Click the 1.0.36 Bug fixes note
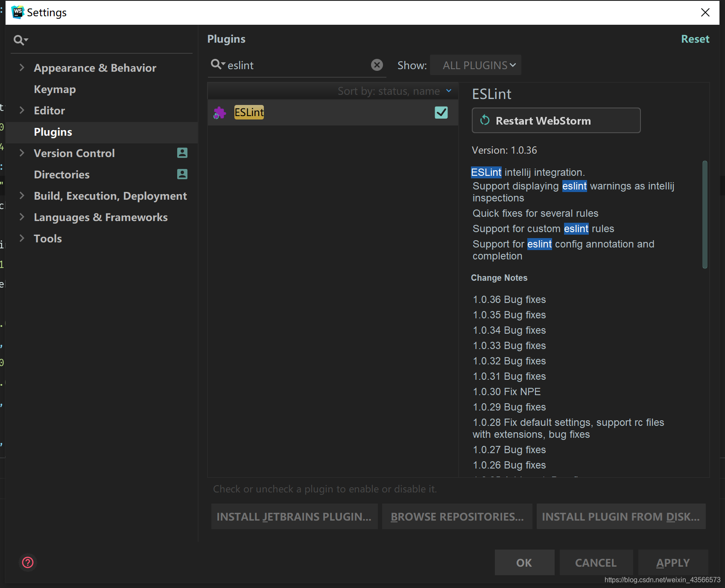 tap(509, 300)
